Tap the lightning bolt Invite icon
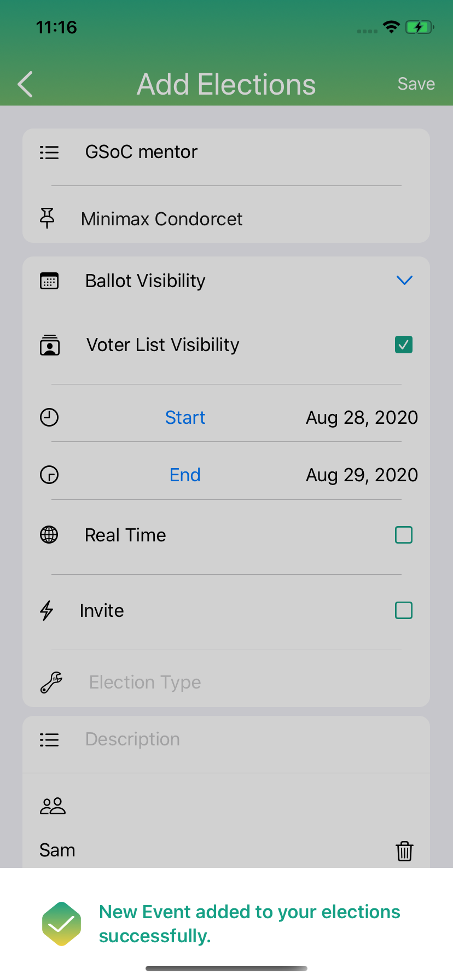The image size is (453, 980). click(47, 610)
